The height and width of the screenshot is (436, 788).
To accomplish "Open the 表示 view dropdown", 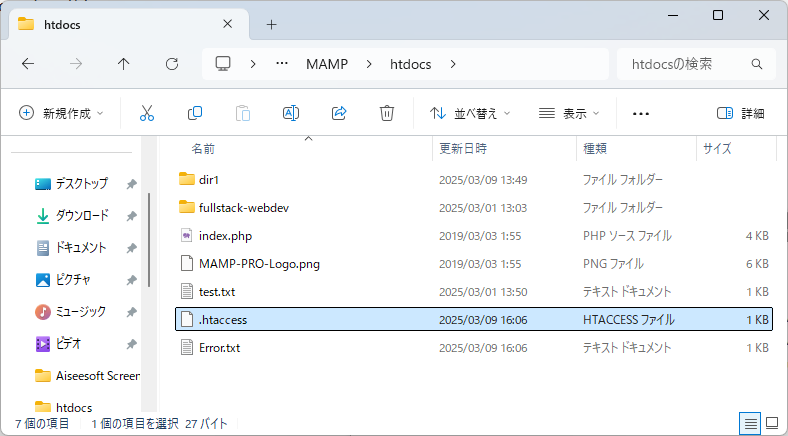I will 569,114.
